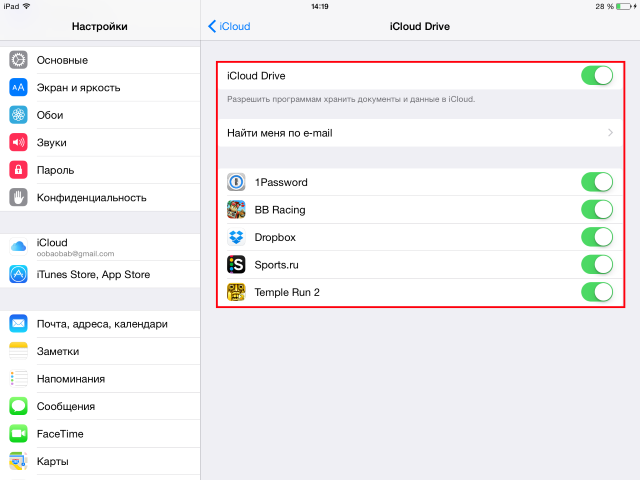Tap the Напоминания list icon
This screenshot has height=480, width=640.
(18, 379)
